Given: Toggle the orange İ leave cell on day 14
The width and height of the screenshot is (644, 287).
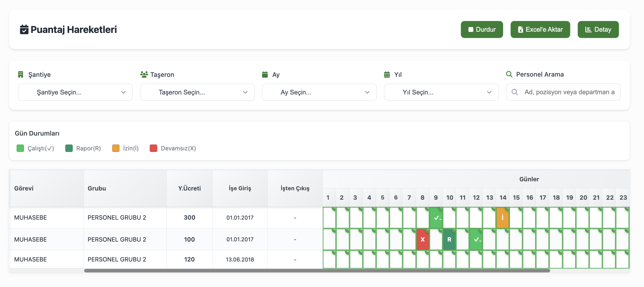Looking at the screenshot, I should [x=502, y=218].
